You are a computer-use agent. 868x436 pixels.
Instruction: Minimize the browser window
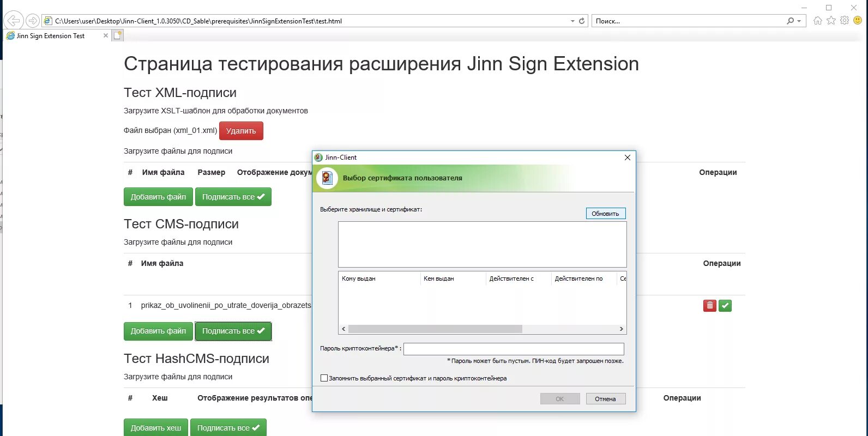pyautogui.click(x=804, y=7)
